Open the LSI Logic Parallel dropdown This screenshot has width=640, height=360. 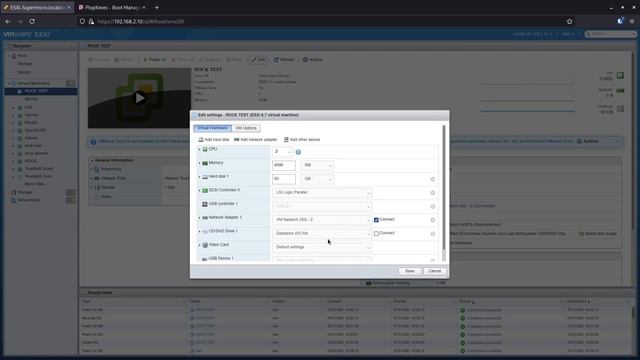(x=322, y=193)
